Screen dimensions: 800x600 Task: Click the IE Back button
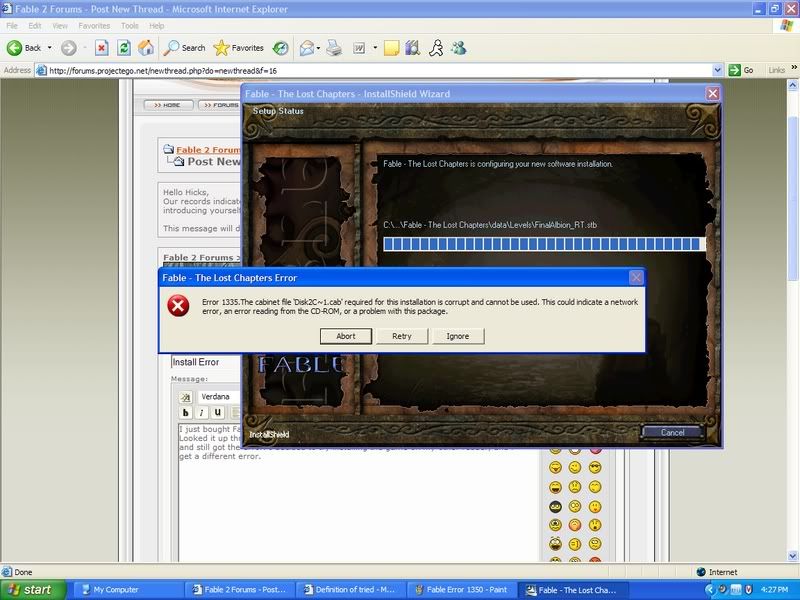23,48
